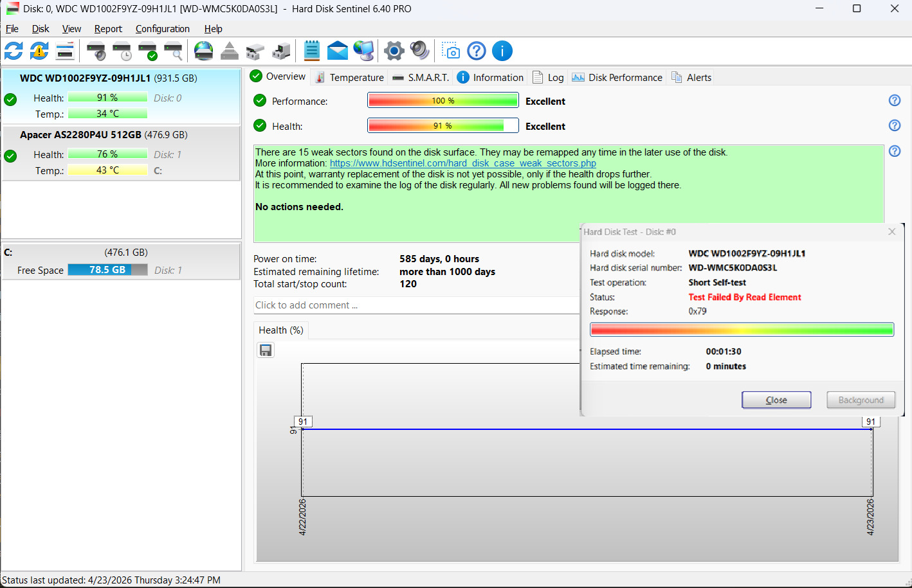
Task: Switch to the Alerts tab
Action: tap(691, 77)
